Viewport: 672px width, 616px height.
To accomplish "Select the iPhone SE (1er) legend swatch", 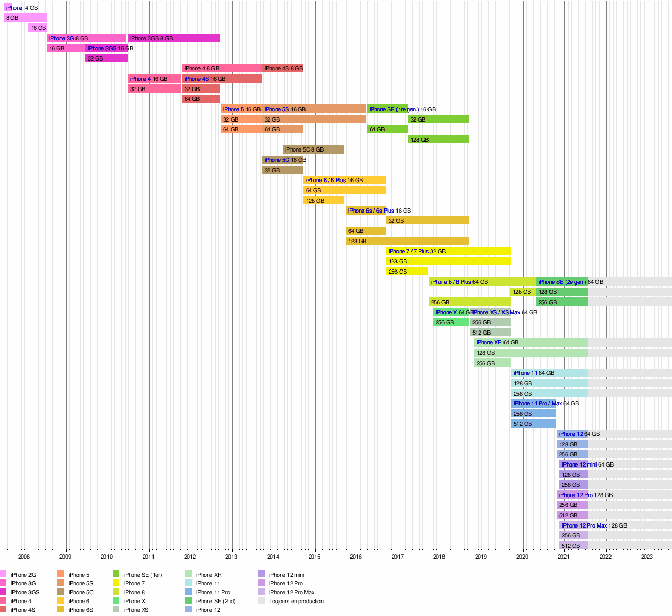I will click(116, 575).
